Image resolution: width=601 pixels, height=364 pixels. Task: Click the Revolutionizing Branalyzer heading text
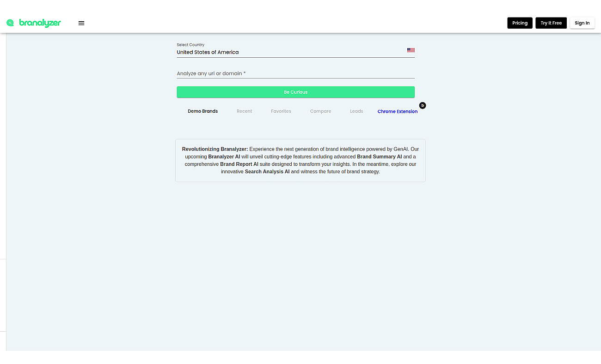215,149
